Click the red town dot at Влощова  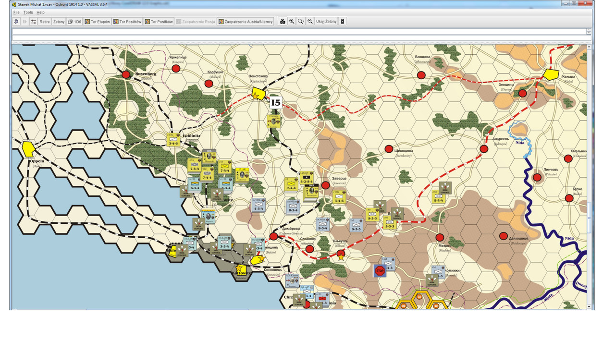pyautogui.click(x=421, y=75)
